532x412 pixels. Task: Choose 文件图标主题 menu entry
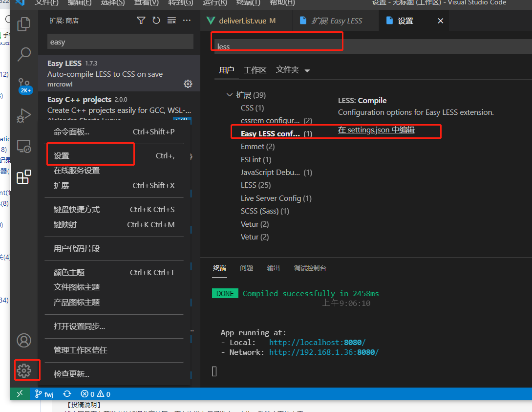pos(114,287)
